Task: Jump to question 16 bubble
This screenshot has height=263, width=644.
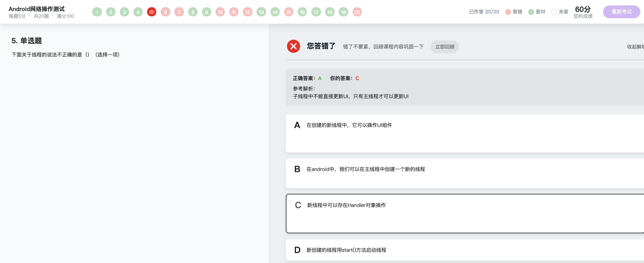Action: tap(302, 12)
